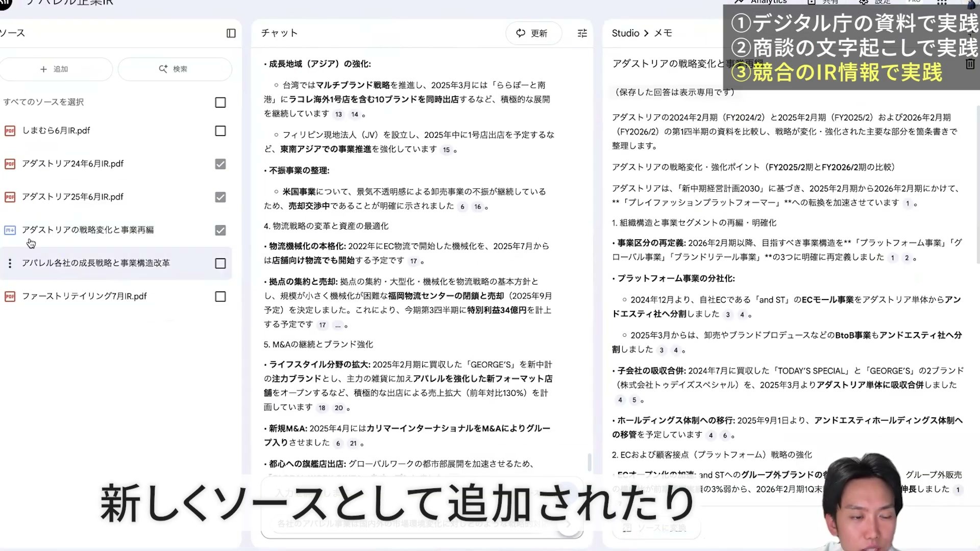
Task: Click the 検索 search sources button
Action: coord(175,69)
